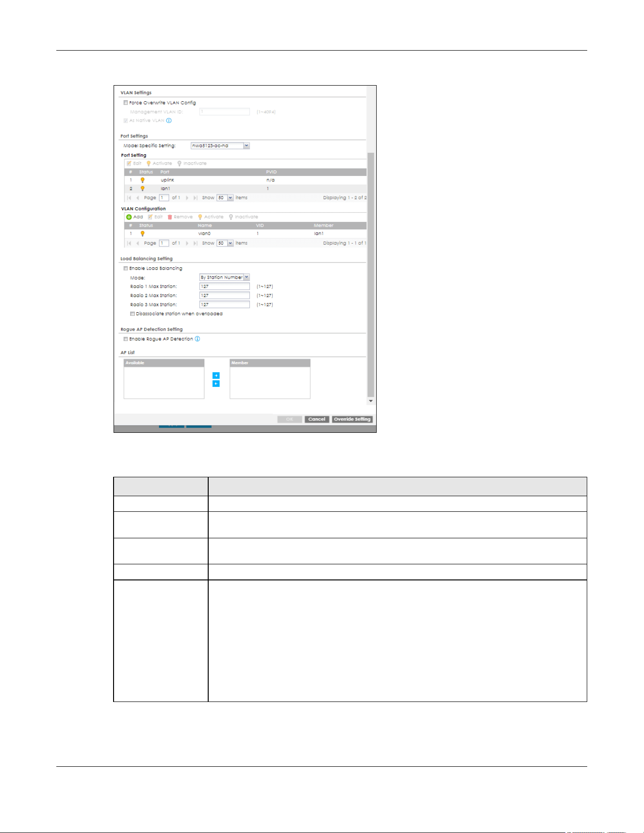
Task: Click the Available list header in AP List
Action: pos(164,363)
